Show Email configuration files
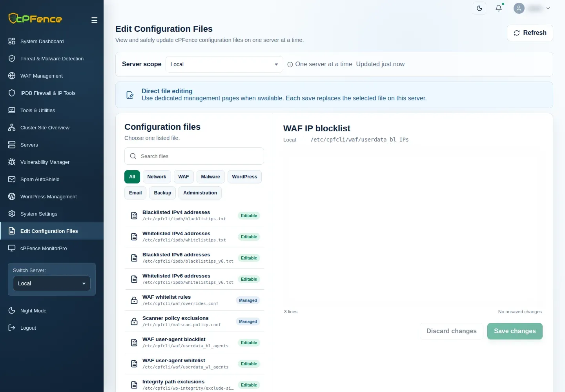The width and height of the screenshot is (565, 392). (x=135, y=193)
